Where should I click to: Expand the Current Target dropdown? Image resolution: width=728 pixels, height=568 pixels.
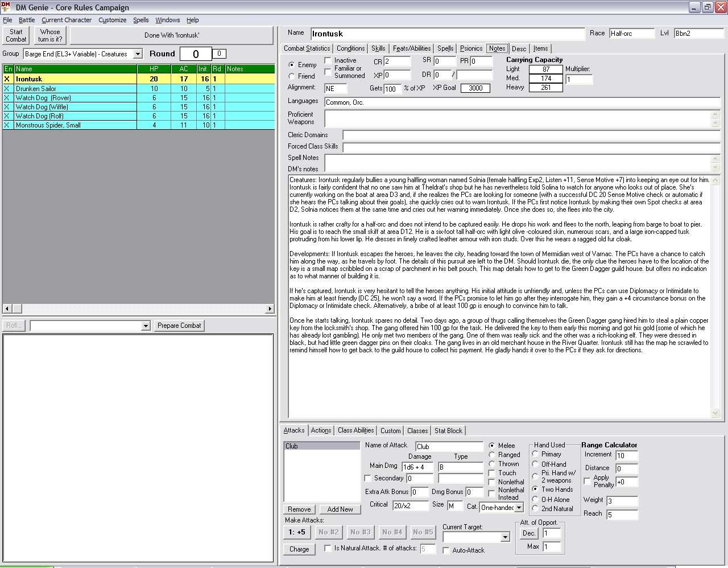click(505, 537)
